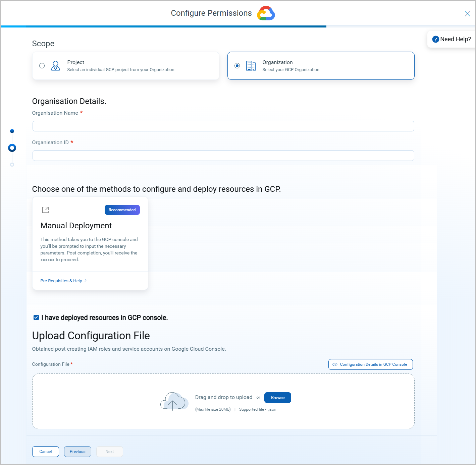Click the Manual Deployment external link icon
This screenshot has height=465, width=476.
(x=45, y=210)
